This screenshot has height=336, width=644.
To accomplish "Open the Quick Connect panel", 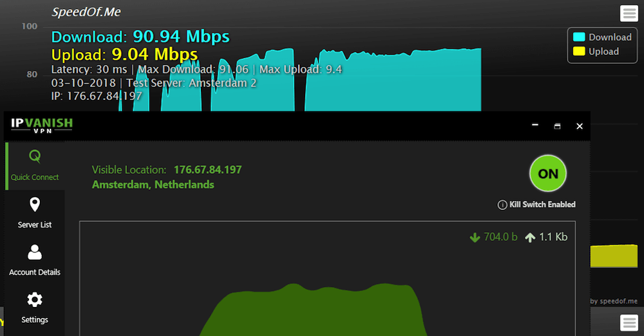I will pos(35,166).
